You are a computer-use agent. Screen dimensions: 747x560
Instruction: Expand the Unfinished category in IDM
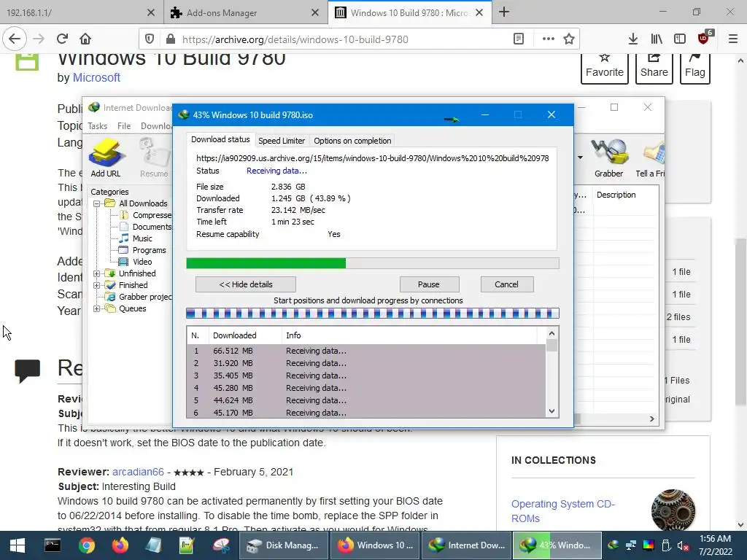(x=97, y=273)
